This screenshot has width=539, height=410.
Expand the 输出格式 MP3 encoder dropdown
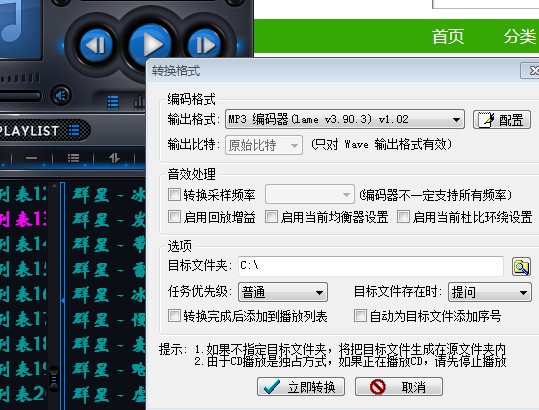click(x=345, y=119)
